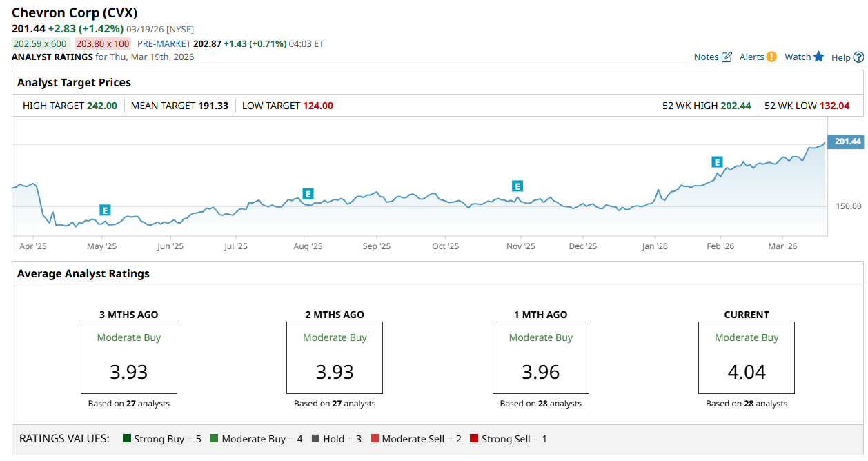868x461 pixels.
Task: Click the ANALYST RATINGS date line
Action: [103, 57]
